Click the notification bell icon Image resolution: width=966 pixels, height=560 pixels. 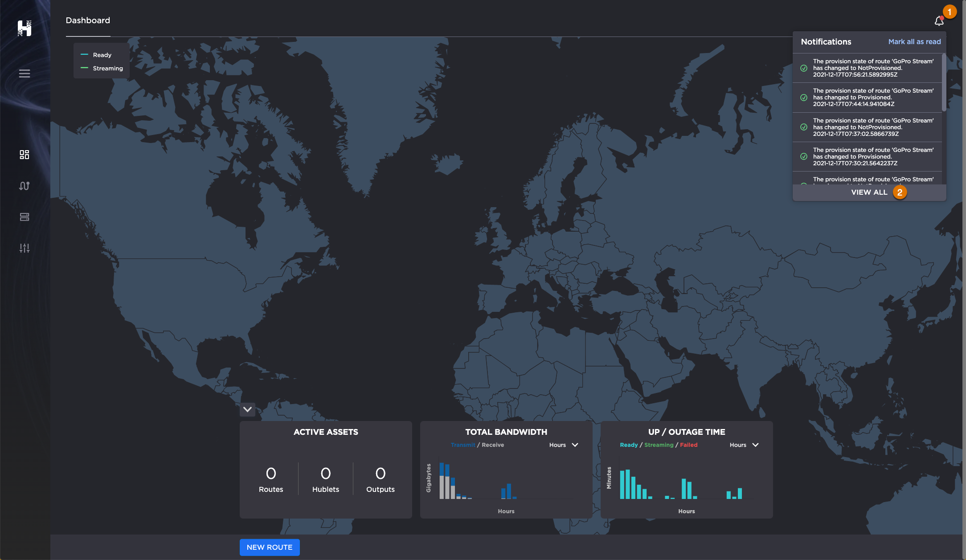click(939, 21)
